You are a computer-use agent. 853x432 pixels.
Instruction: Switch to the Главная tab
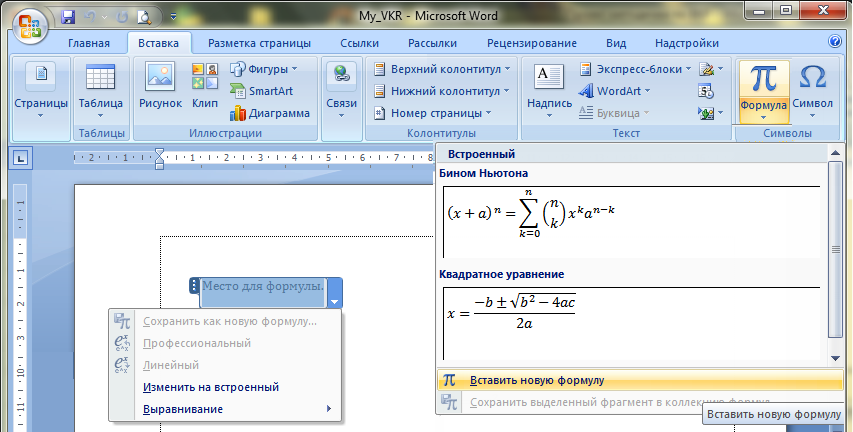pyautogui.click(x=89, y=43)
